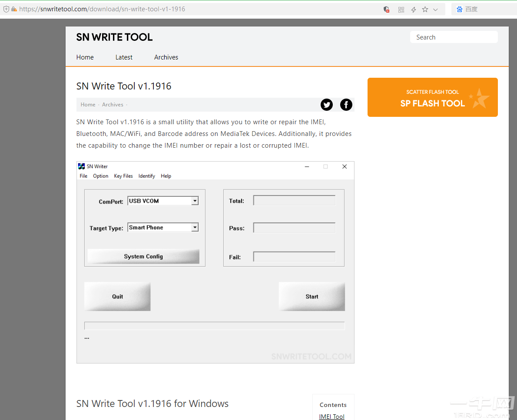The image size is (517, 420).
Task: Expand the browser toolbar chevron menu
Action: click(x=436, y=9)
